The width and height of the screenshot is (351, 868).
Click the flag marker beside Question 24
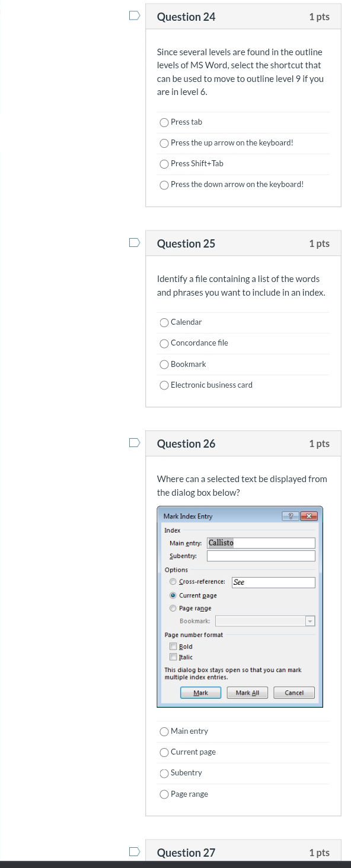tap(135, 17)
